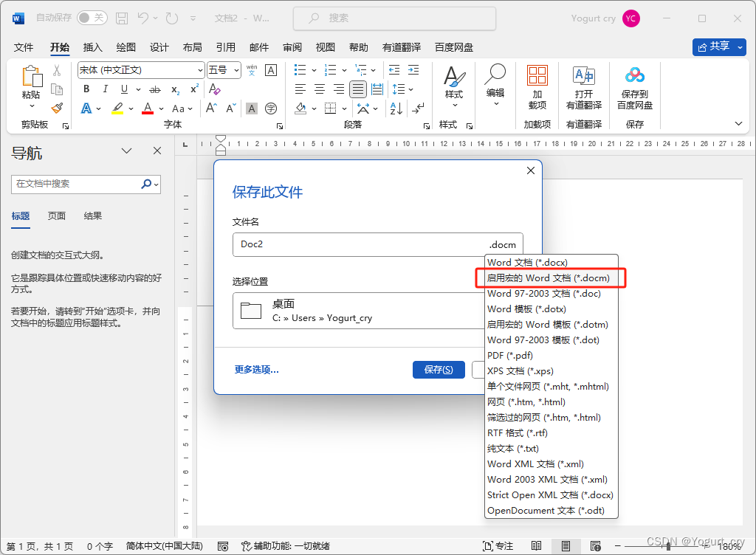Click the character border icon
Image resolution: width=756 pixels, height=555 pixels.
tap(271, 70)
